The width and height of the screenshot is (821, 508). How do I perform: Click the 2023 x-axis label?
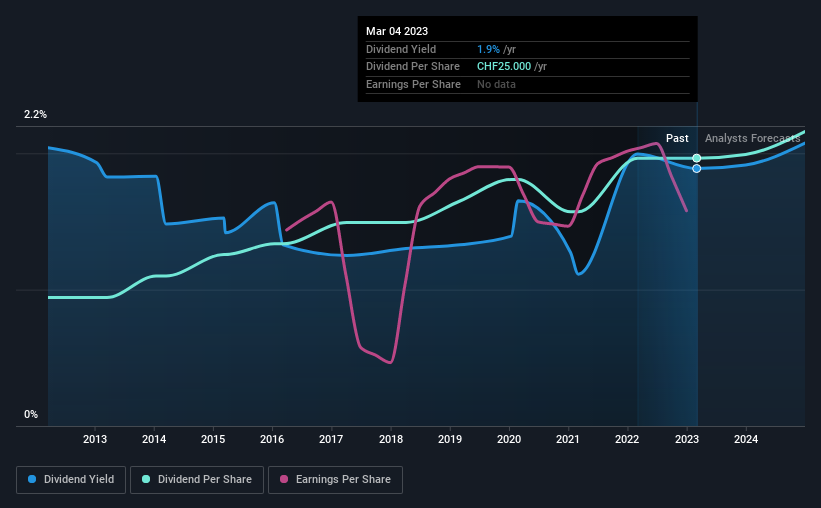click(x=687, y=439)
